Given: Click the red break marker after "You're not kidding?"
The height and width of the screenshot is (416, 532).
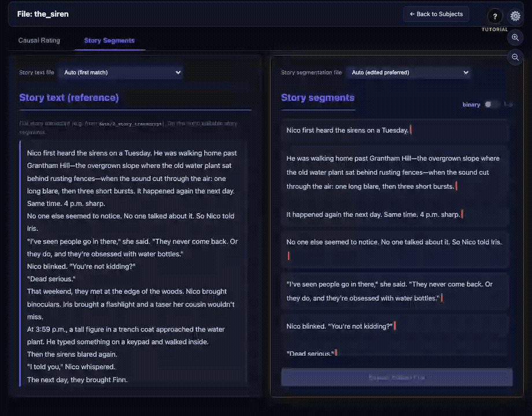Looking at the screenshot, I should point(394,326).
